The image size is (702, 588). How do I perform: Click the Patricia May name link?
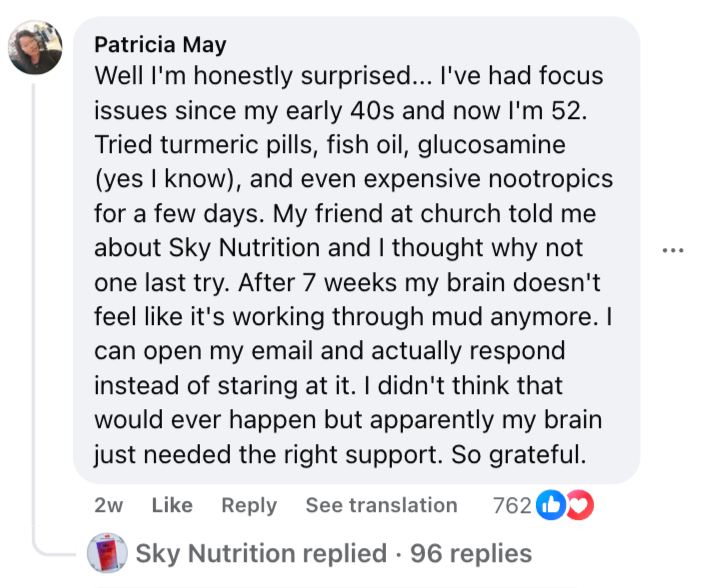point(160,45)
